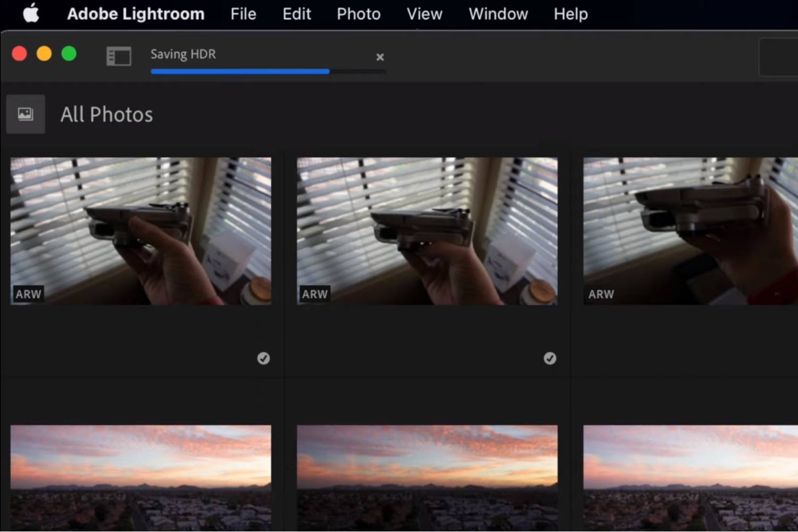Viewport: 798px width, 532px height.
Task: Click the Saving HDR status label
Action: pyautogui.click(x=183, y=54)
